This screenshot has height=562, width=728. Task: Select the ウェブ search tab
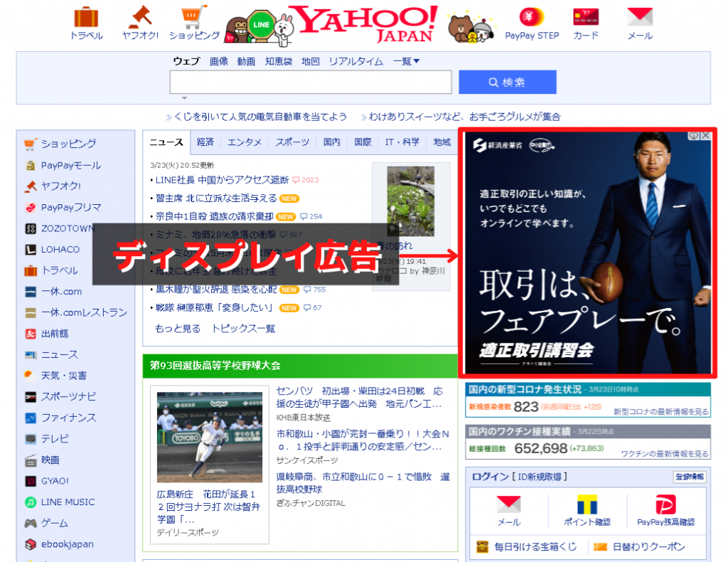pyautogui.click(x=186, y=61)
